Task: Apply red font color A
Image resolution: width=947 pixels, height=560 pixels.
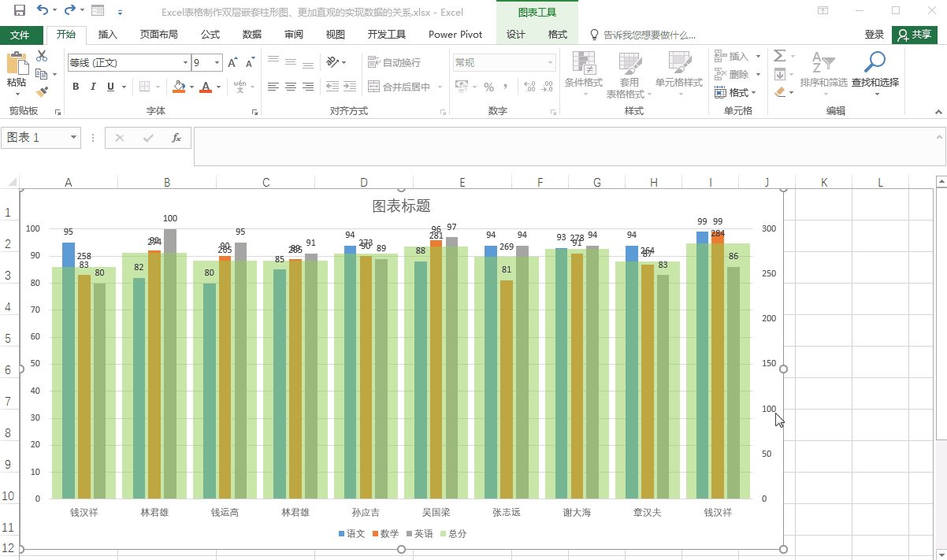Action: point(206,87)
